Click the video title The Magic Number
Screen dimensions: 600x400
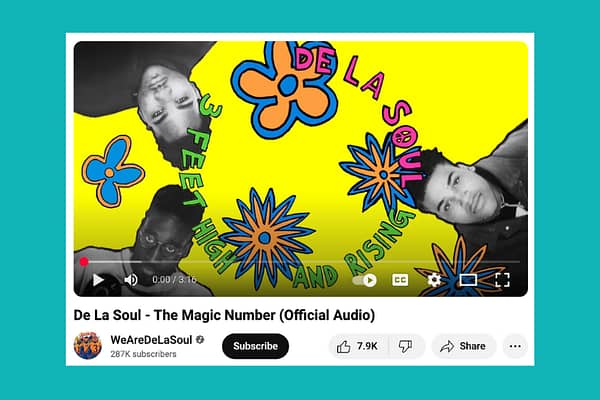tap(224, 315)
